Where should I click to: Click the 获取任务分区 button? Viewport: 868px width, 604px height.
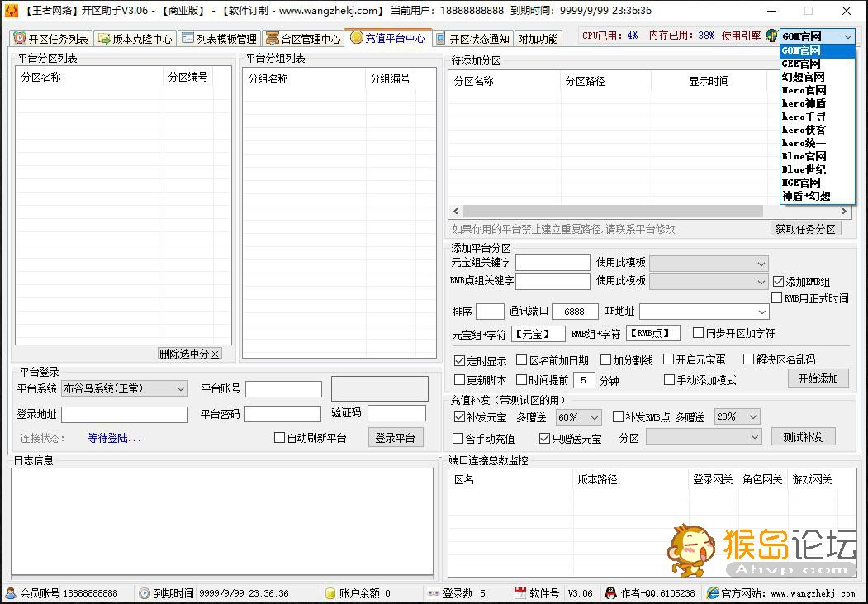(805, 229)
